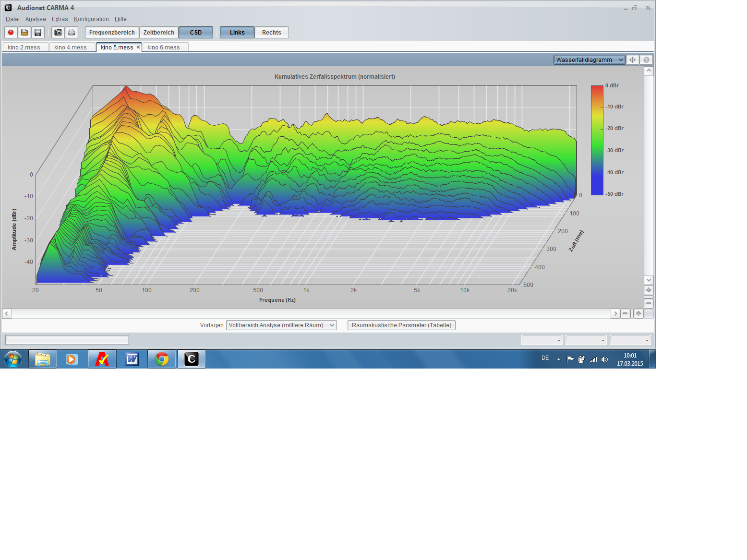This screenshot has width=747, height=560.
Task: Switch view to Frequenzbereich
Action: (112, 33)
